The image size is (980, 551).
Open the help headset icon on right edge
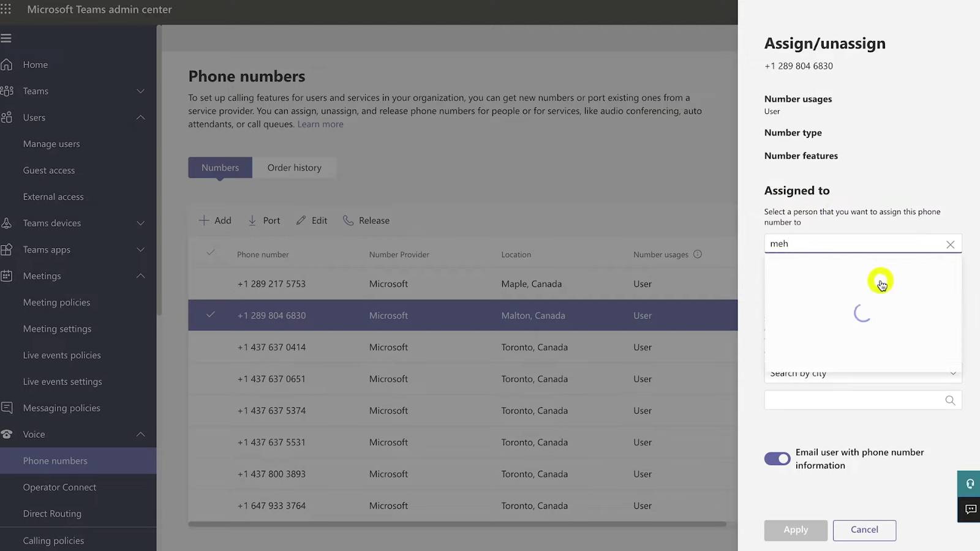tap(970, 484)
